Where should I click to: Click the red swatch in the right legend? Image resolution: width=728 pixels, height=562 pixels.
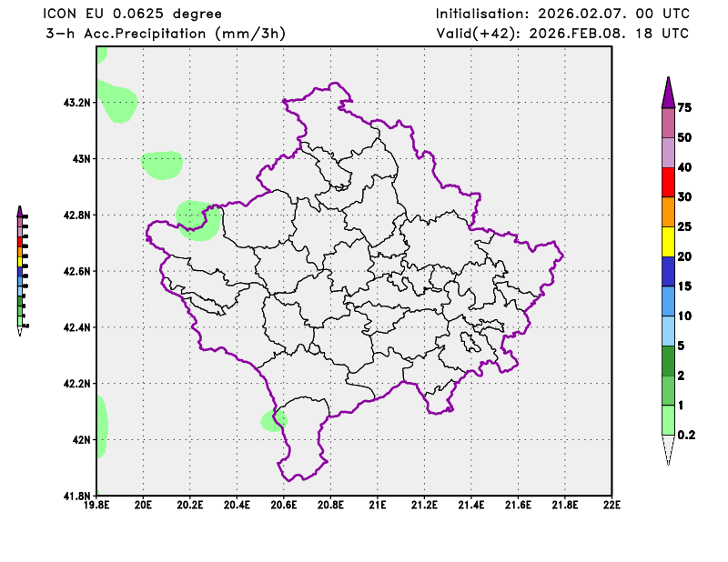pyautogui.click(x=668, y=182)
